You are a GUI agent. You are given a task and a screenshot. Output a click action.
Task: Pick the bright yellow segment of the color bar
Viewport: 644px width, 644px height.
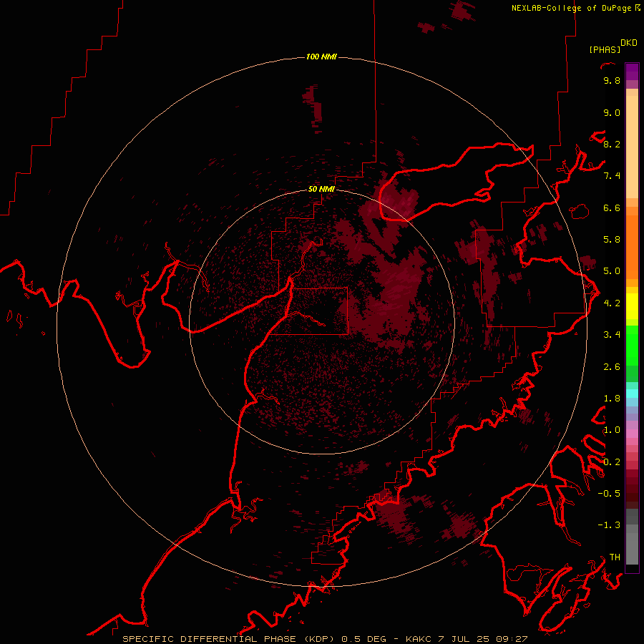pyautogui.click(x=632, y=306)
